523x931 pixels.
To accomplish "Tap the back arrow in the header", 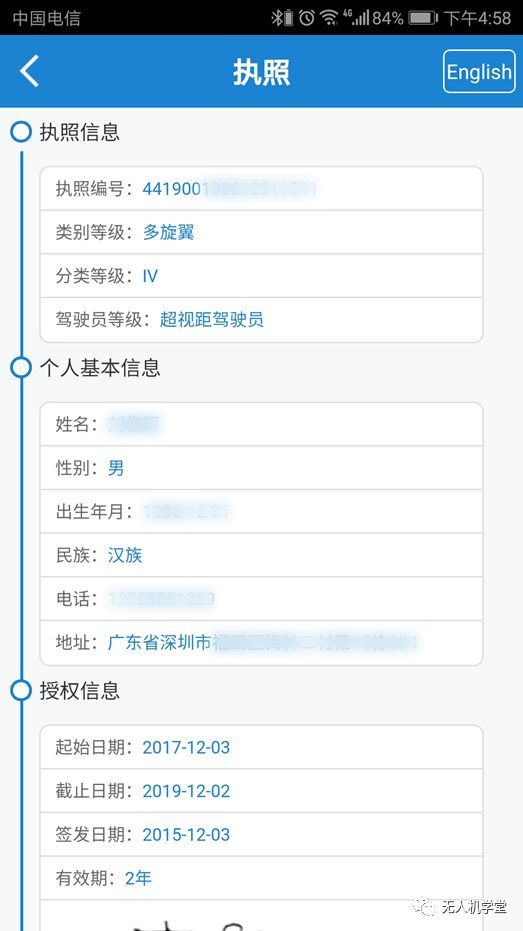I will (29, 71).
